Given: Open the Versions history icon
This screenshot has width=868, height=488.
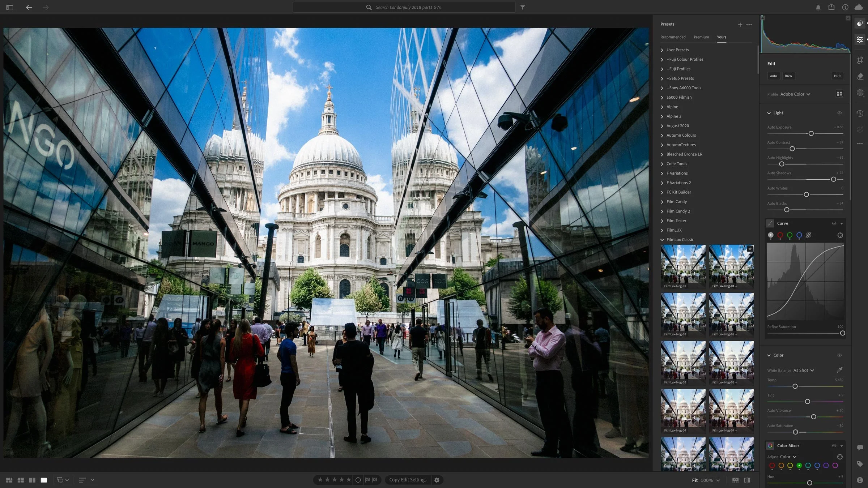Looking at the screenshot, I should tap(860, 114).
